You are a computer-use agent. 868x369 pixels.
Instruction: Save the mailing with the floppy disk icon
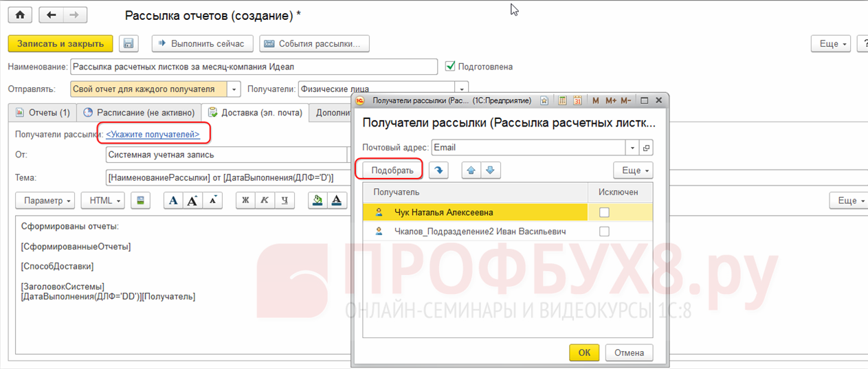click(127, 43)
